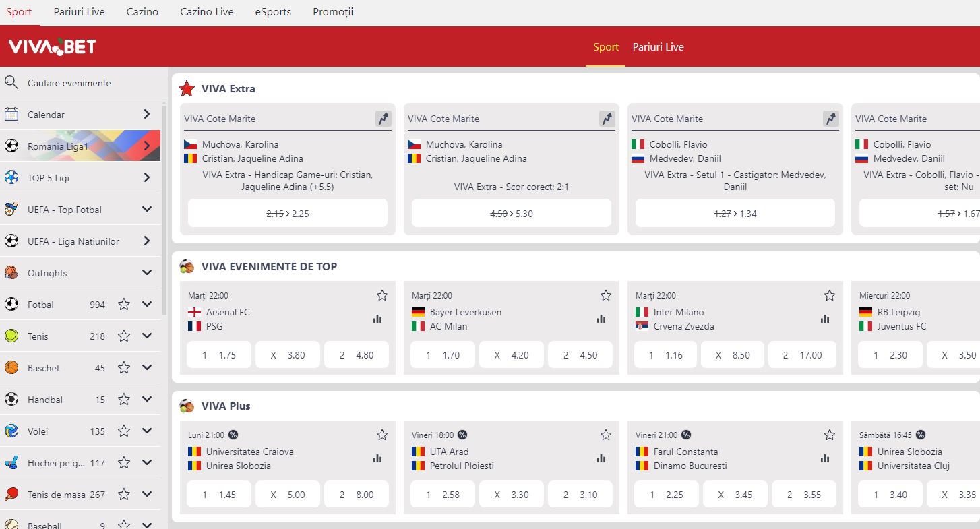Open statistics for Inter Milano vs Crvena Zvezda

pos(825,319)
